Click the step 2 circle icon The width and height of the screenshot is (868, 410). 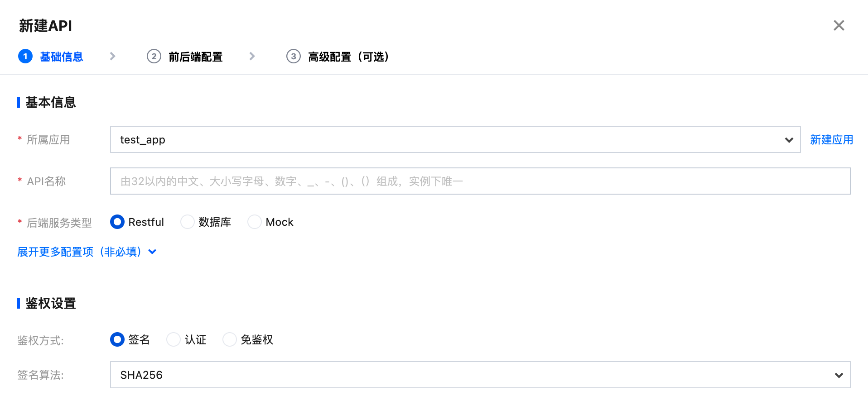(154, 57)
